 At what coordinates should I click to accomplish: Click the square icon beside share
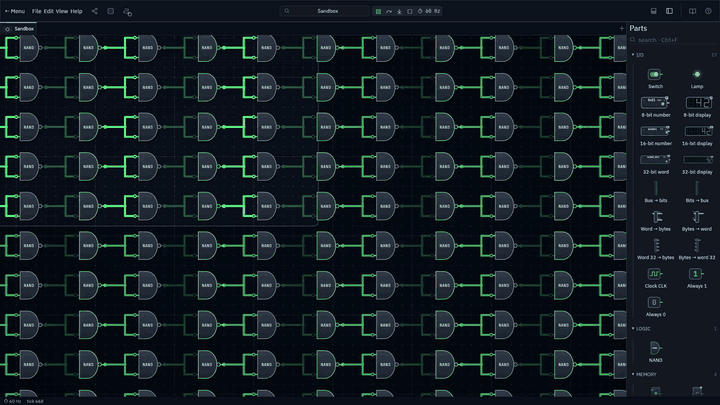click(111, 11)
